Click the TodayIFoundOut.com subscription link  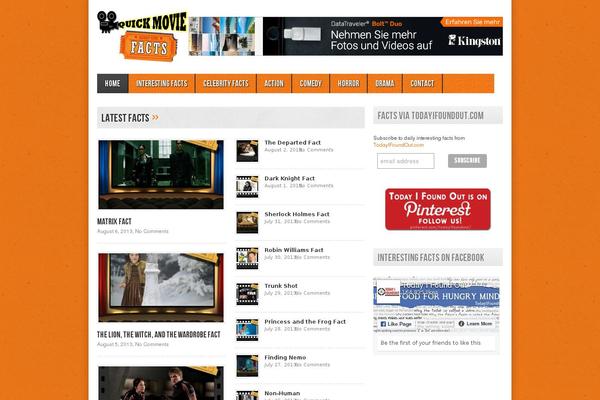(398, 145)
